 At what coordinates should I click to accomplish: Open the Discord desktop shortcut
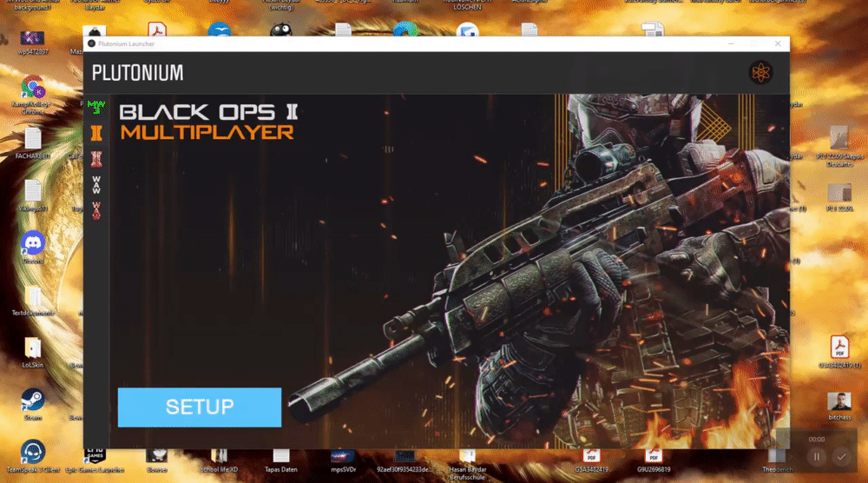tap(33, 247)
